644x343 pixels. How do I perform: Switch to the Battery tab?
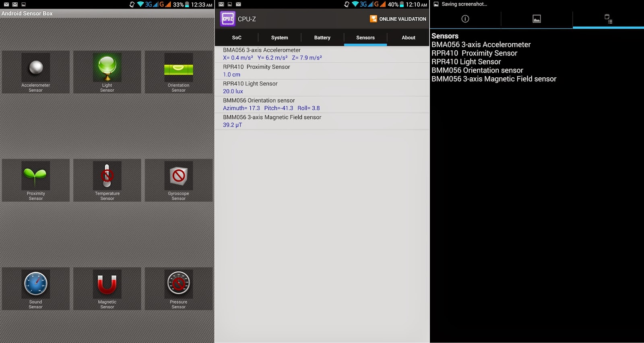322,37
